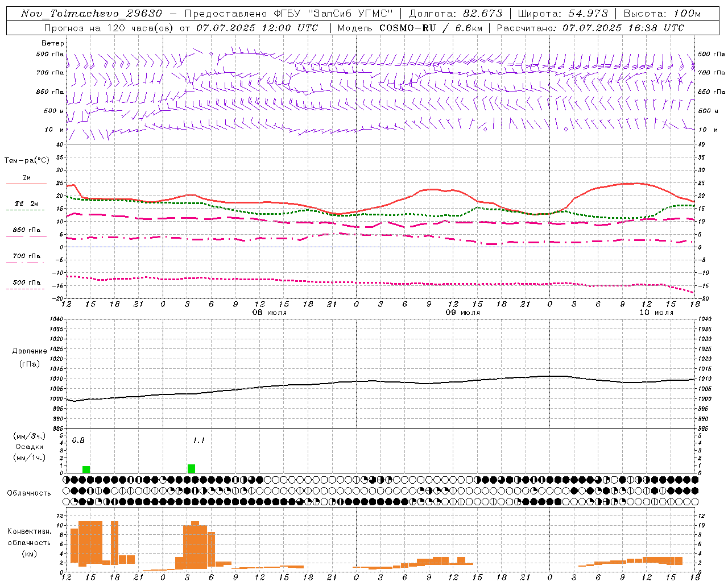Screen dimensions: 728x582
Task: Select '500 гПа' in the temperature legend
Action: (27, 282)
